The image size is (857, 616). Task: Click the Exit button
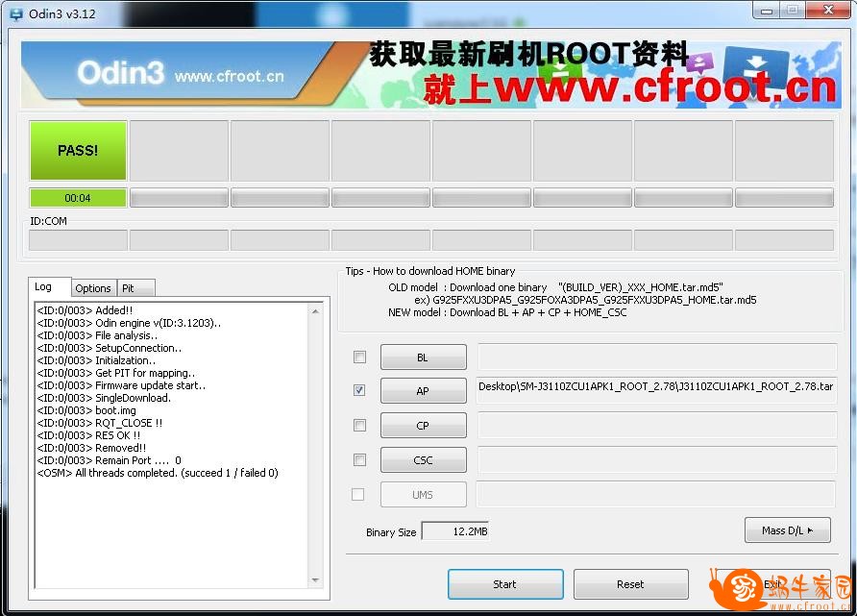(x=772, y=583)
